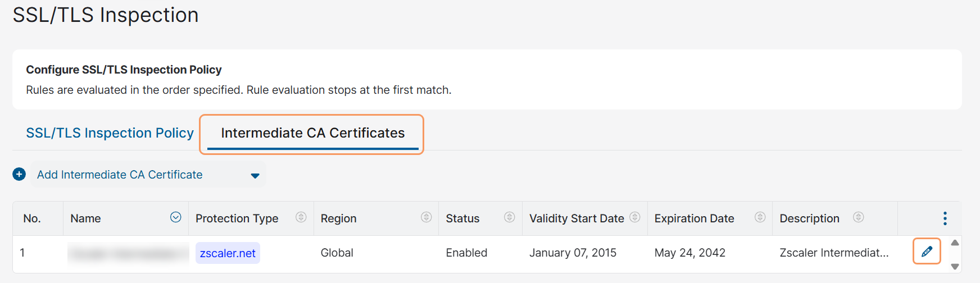The image size is (980, 283).
Task: Sort by Protection Type column icon
Action: click(x=301, y=217)
